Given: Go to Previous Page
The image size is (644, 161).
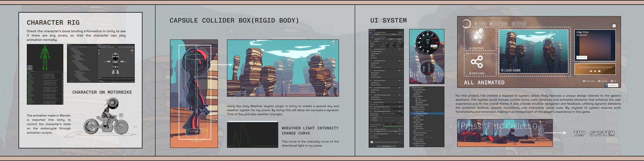Looking at the screenshot, I should tap(589, 81).
